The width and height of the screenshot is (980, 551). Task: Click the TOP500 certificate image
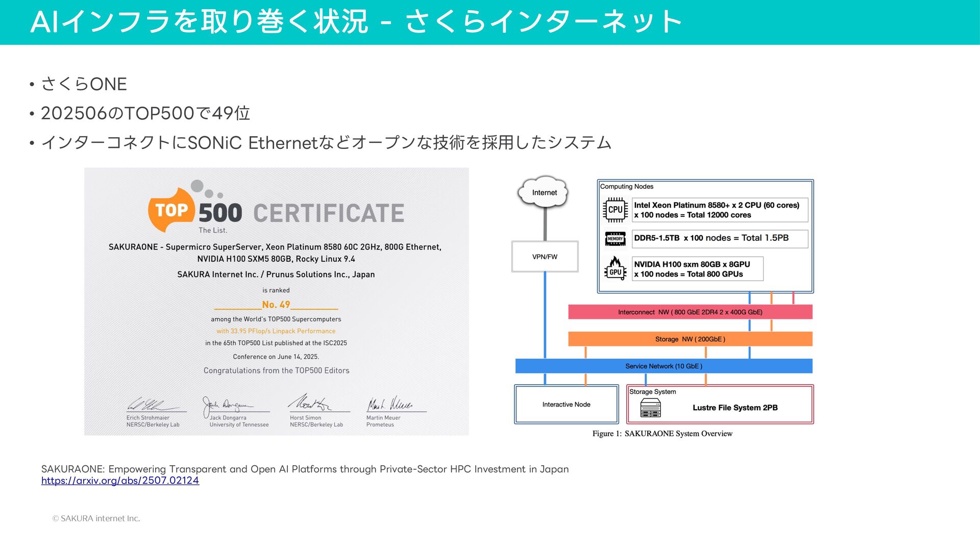pos(276,302)
